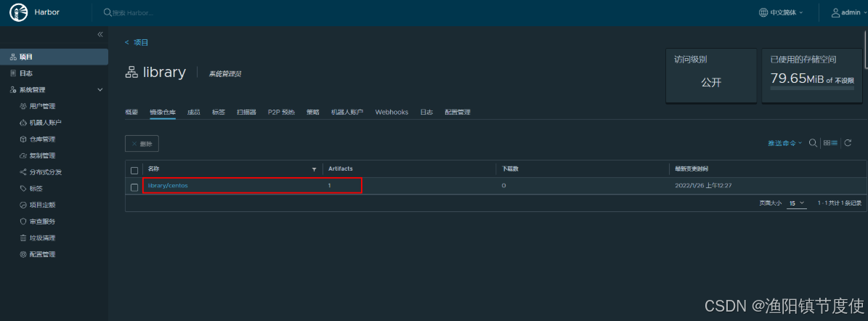Open the 配置管理 tab in project tabs
This screenshot has height=321, width=868.
[458, 112]
